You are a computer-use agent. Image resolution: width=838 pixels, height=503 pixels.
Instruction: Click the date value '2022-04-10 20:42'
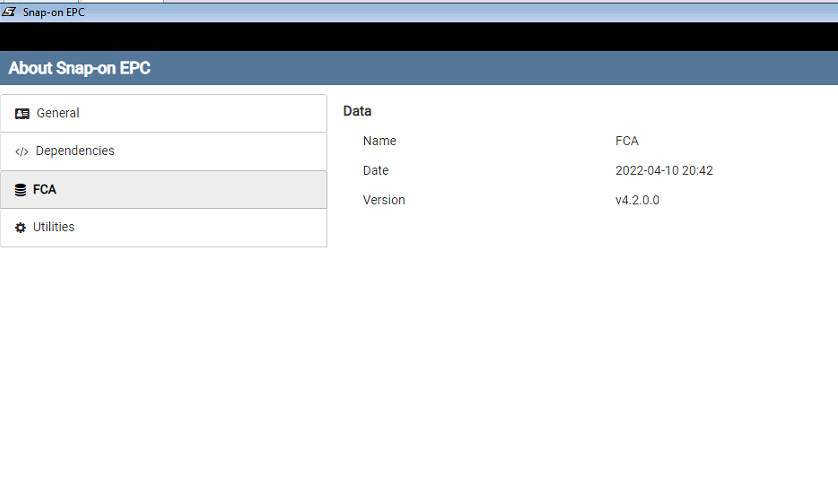[x=664, y=171]
